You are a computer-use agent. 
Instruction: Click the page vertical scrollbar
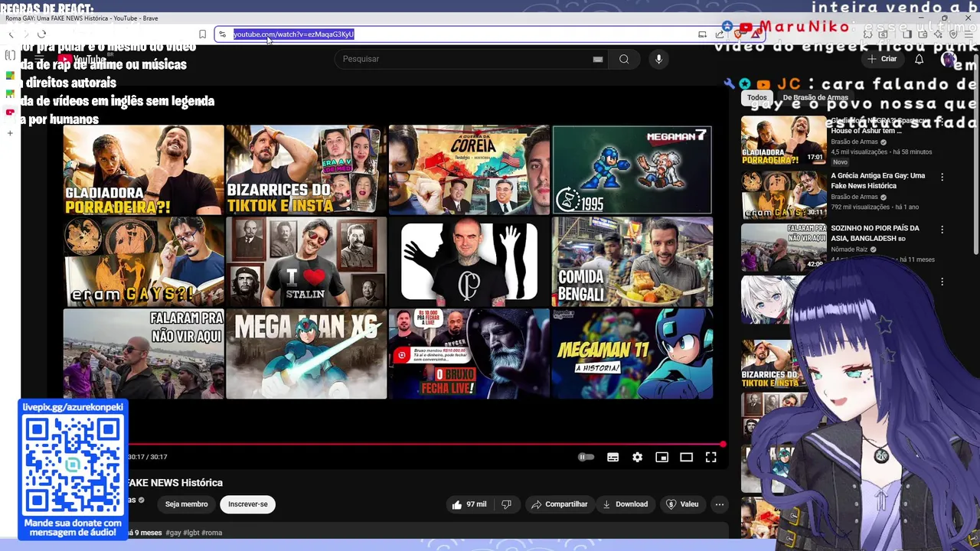click(x=975, y=153)
